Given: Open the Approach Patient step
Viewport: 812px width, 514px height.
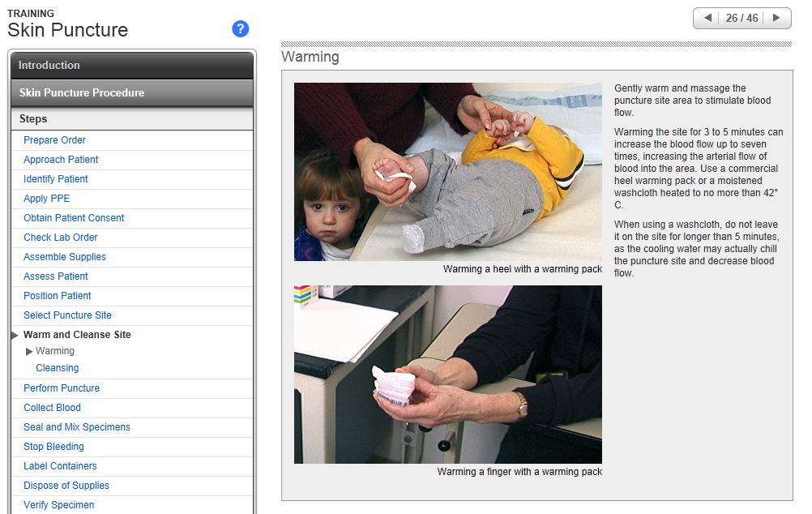Looking at the screenshot, I should tap(61, 160).
